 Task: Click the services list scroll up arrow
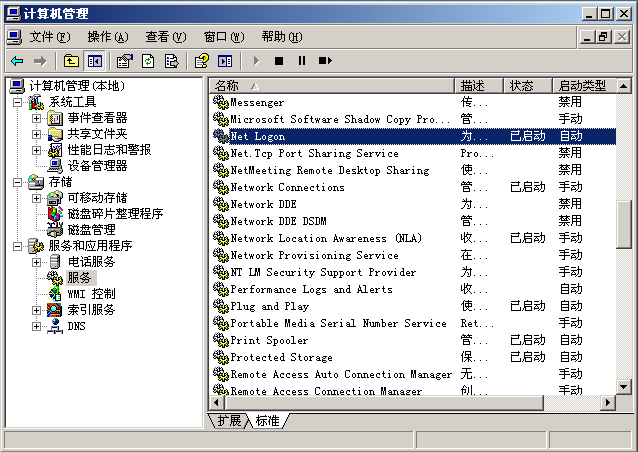coord(624,86)
